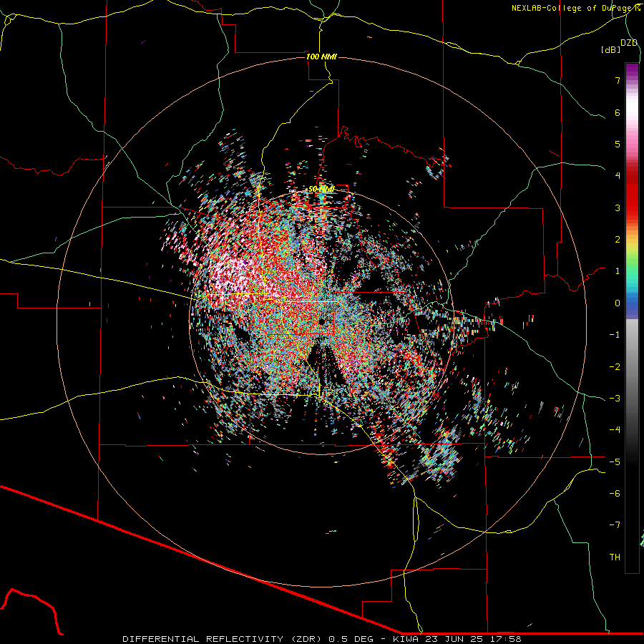Image resolution: width=644 pixels, height=644 pixels.
Task: Click the 23 JUN 25 date text
Action: pyautogui.click(x=454, y=639)
